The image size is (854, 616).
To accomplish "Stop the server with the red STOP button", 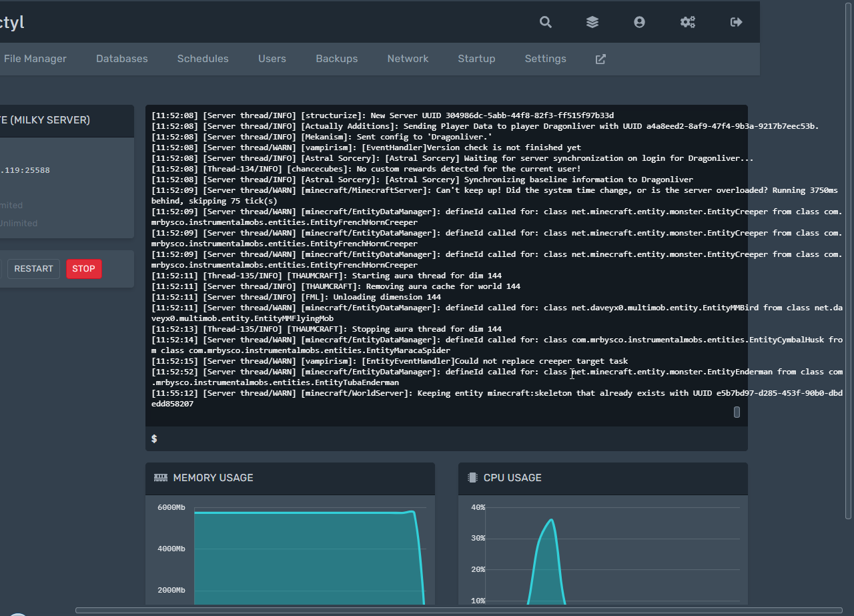I will (83, 268).
